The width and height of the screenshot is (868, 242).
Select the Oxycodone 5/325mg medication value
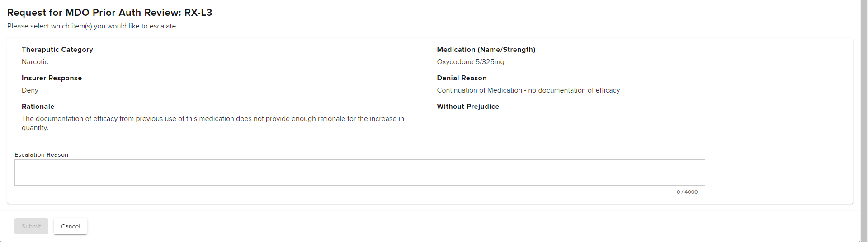[471, 62]
